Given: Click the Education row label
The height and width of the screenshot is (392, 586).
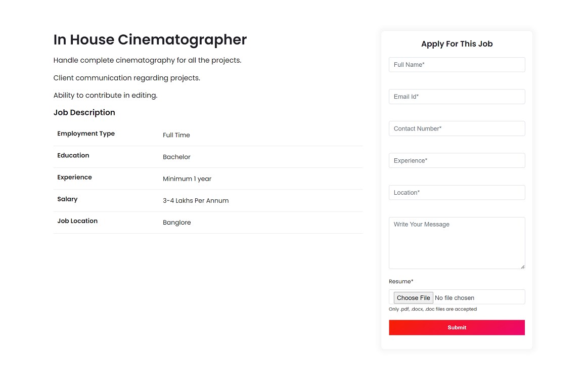Looking at the screenshot, I should tap(73, 155).
